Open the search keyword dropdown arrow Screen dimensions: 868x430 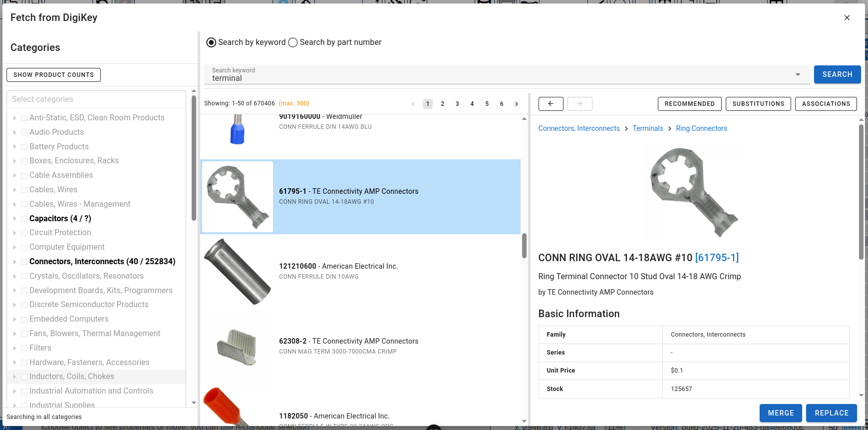798,74
